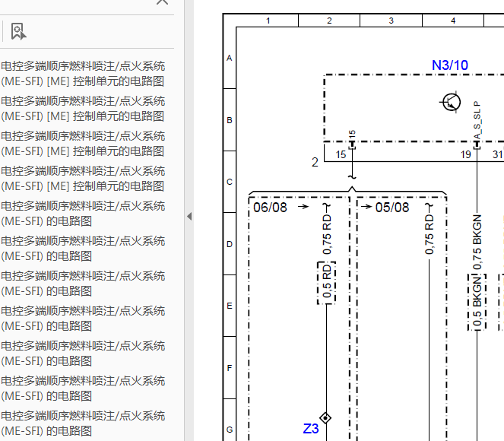Click the 0,75 RD label under 06/08

(327, 235)
